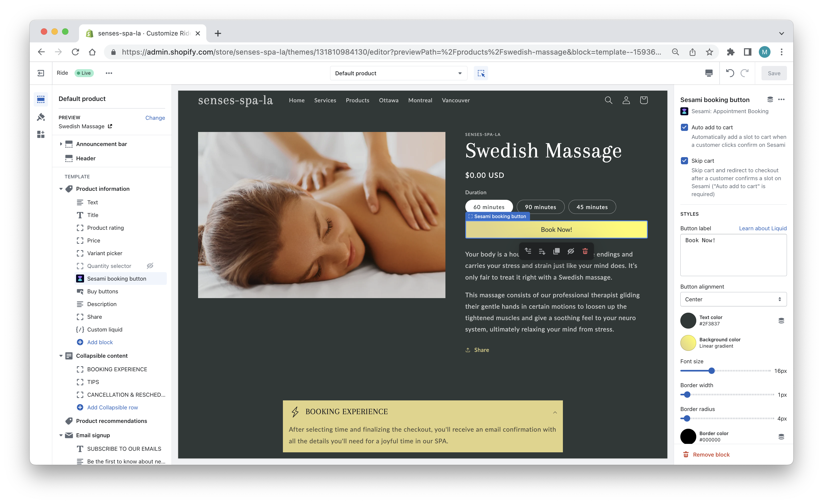This screenshot has width=823, height=504.
Task: Redo the last change
Action: tap(745, 73)
